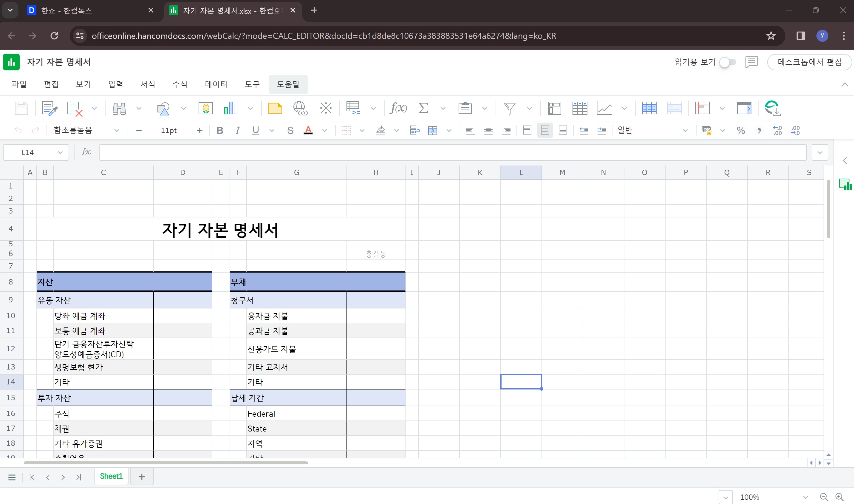The width and height of the screenshot is (854, 504).
Task: Open the comments panel icon
Action: [751, 62]
